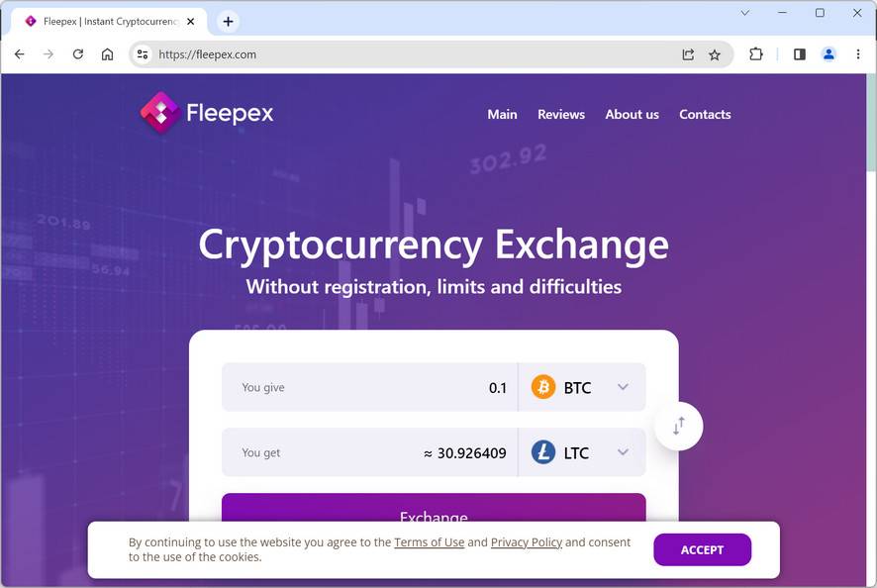Viewport: 877px width, 588px height.
Task: Open the Terms of Use link
Action: (x=429, y=542)
